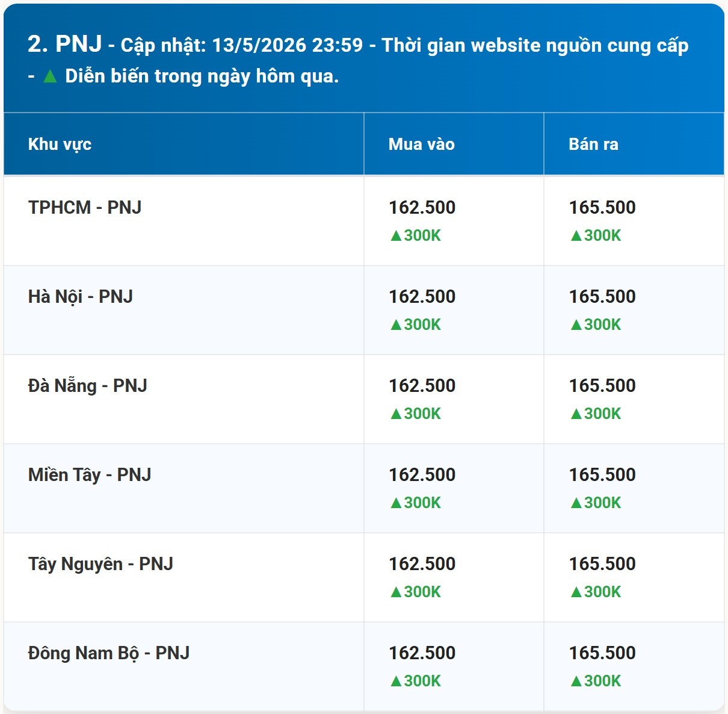Click Đông Nam Bộ buy change ▲300K

pos(415,681)
